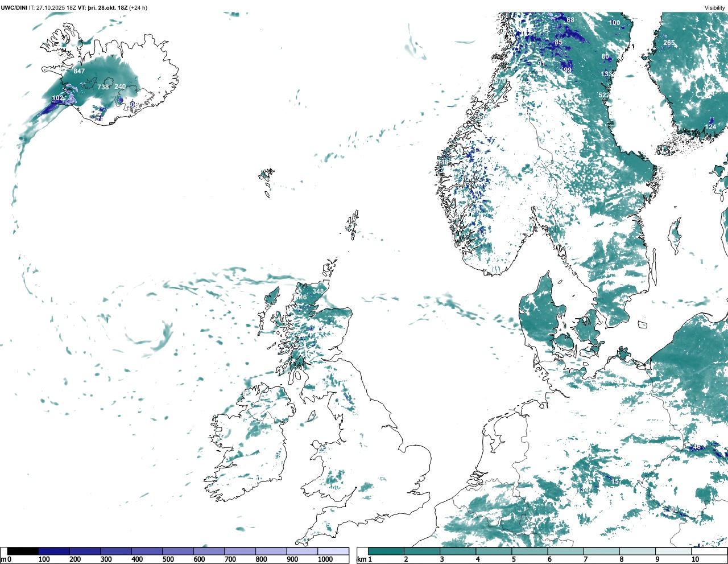Click the '68' value near the top
The width and height of the screenshot is (728, 564).
[570, 20]
